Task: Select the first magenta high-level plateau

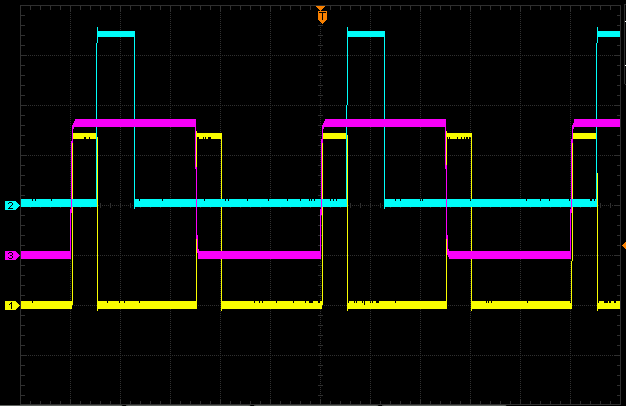Action: point(134,123)
